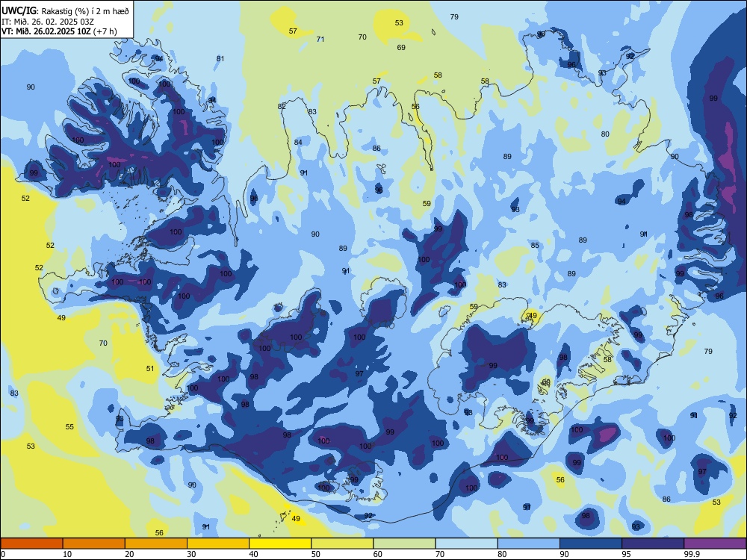Pick the pale green 60–70 legend swatch
747x560 pixels.
pyautogui.click(x=404, y=544)
